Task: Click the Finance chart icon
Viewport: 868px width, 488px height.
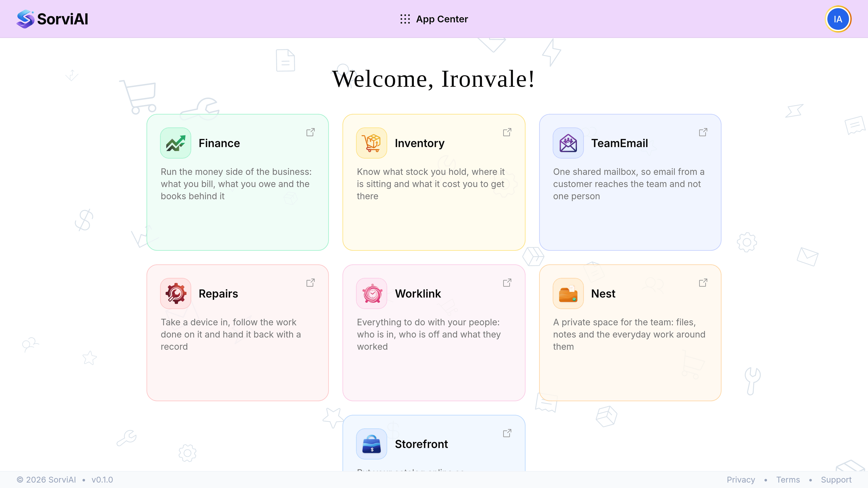Action: (x=176, y=143)
